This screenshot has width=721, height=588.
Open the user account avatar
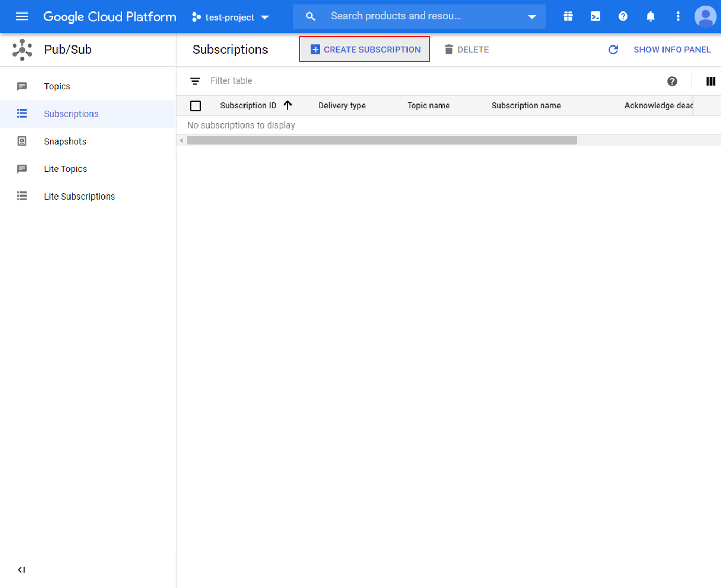click(x=705, y=17)
